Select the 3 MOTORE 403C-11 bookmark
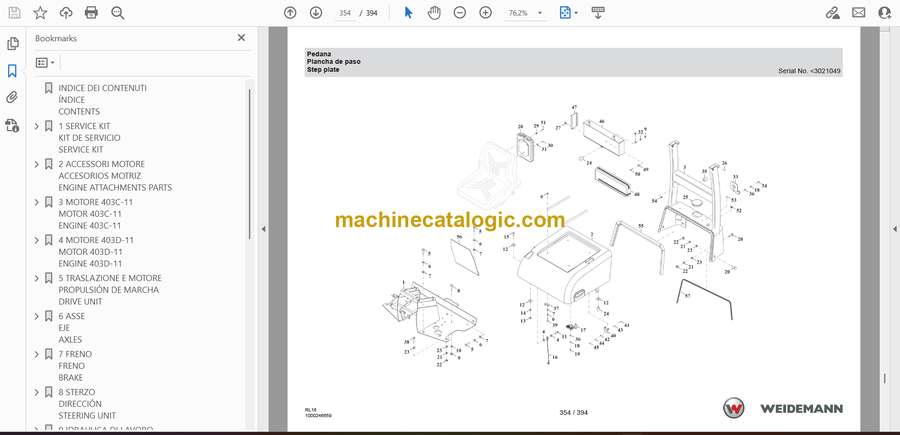 tap(95, 213)
